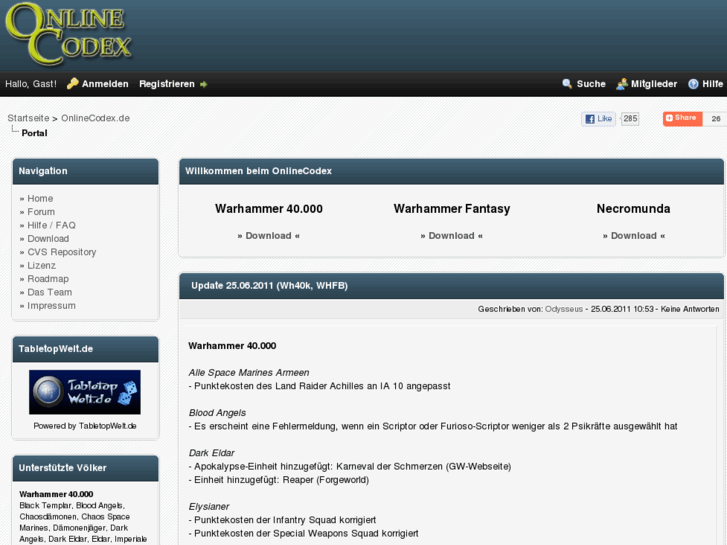The width and height of the screenshot is (727, 545).
Task: Open the Registrieren link
Action: pyautogui.click(x=167, y=84)
